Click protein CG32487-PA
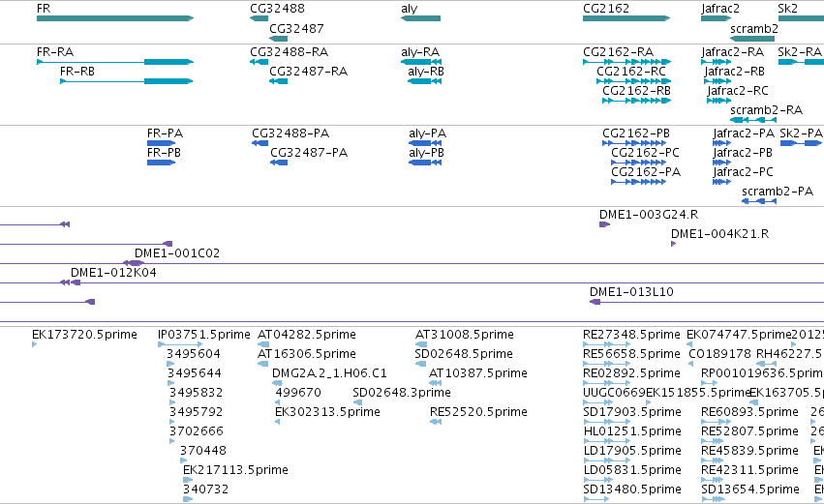The width and height of the screenshot is (824, 504). pos(279,163)
